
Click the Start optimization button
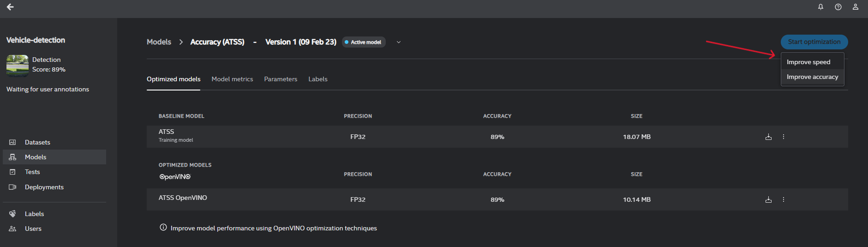click(x=814, y=42)
